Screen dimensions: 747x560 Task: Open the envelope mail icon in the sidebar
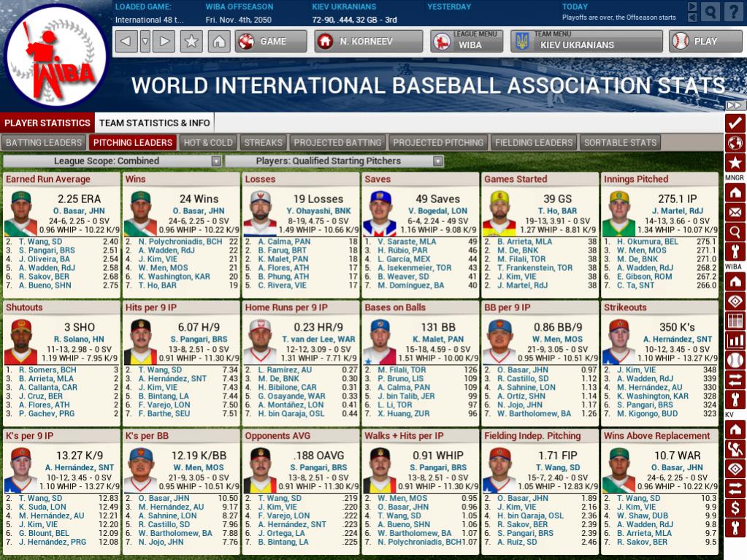point(735,212)
